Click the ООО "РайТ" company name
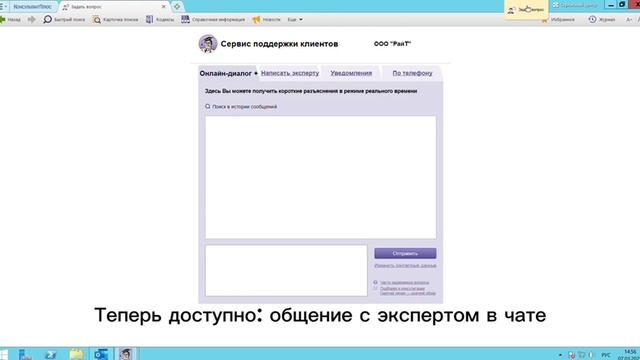640x360 pixels. point(392,44)
